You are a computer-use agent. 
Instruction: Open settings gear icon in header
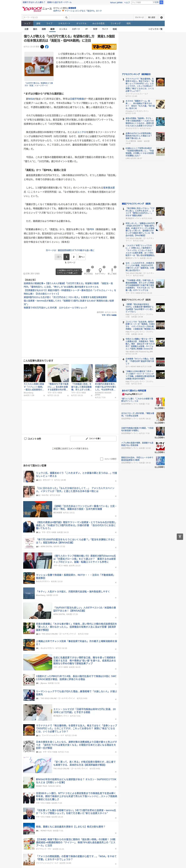(161, 18)
